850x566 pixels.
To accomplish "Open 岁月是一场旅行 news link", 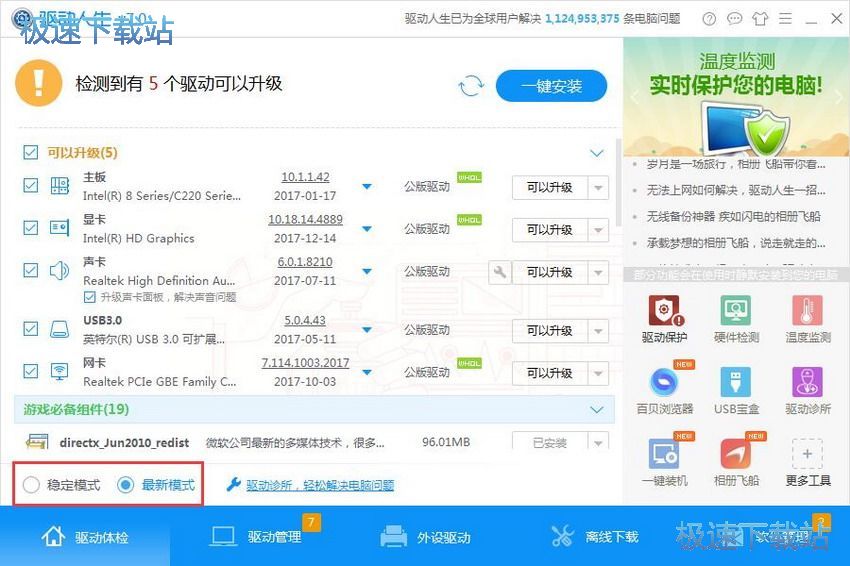I will click(x=736, y=164).
